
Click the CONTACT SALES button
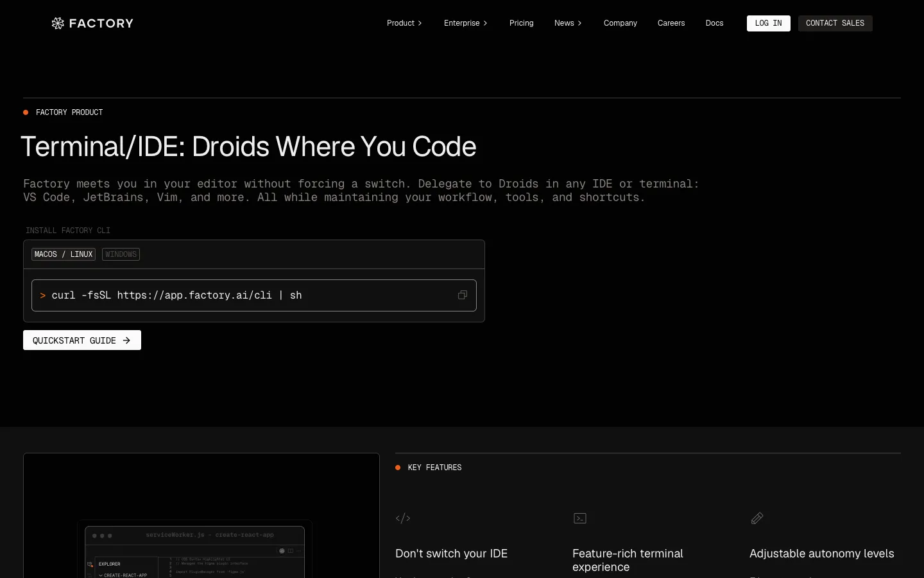point(835,23)
